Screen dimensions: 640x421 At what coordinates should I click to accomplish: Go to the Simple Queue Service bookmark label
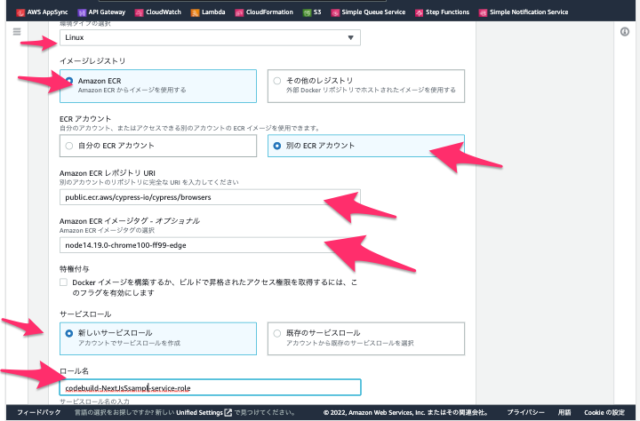point(373,12)
